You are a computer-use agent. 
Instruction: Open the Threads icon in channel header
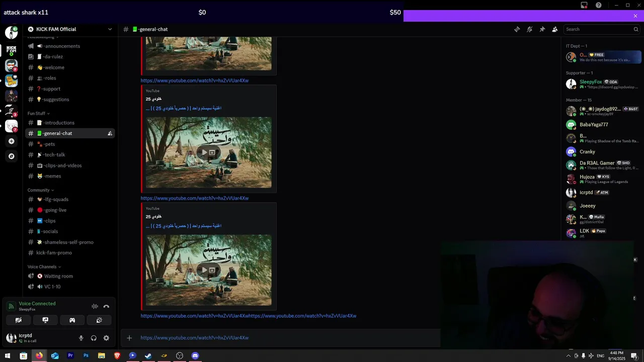pos(517,29)
